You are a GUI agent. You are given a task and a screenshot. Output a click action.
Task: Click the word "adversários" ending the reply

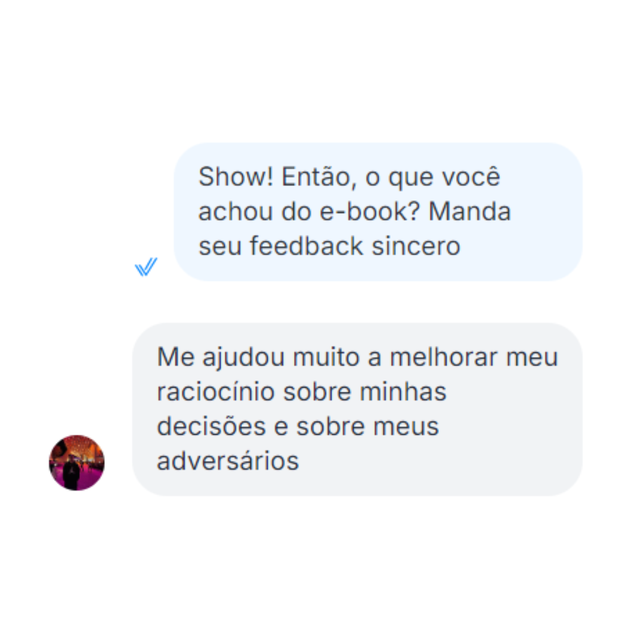tap(228, 461)
